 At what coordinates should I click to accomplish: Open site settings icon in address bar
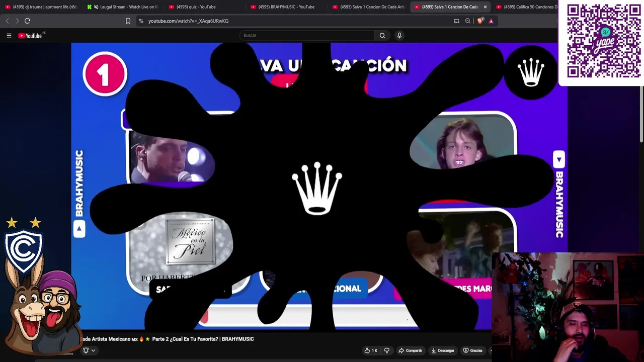coord(141,21)
